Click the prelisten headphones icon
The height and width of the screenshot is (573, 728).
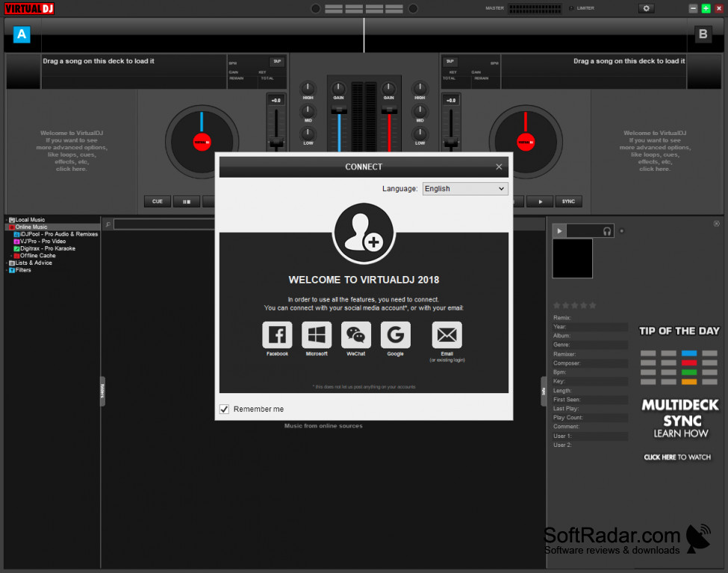tap(607, 231)
